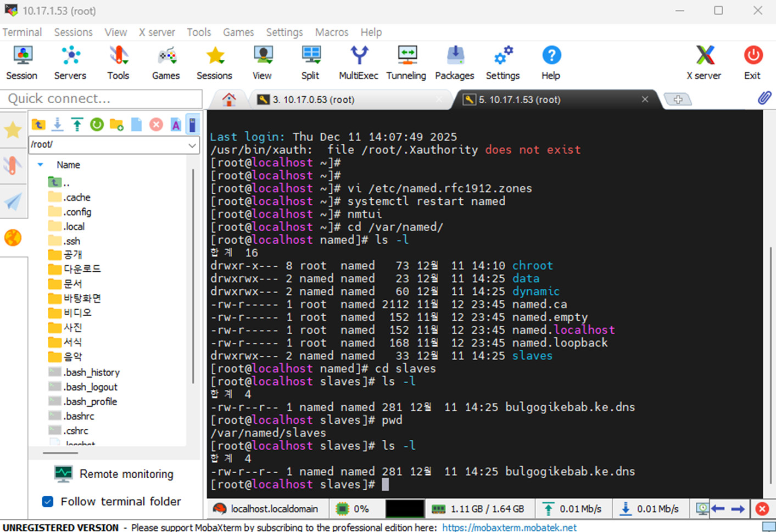Refresh the SFTP folder with green icon
The height and width of the screenshot is (532, 776).
pos(97,125)
